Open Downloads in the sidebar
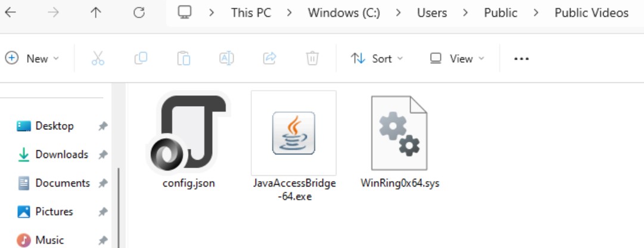This screenshot has width=644, height=248. point(61,154)
